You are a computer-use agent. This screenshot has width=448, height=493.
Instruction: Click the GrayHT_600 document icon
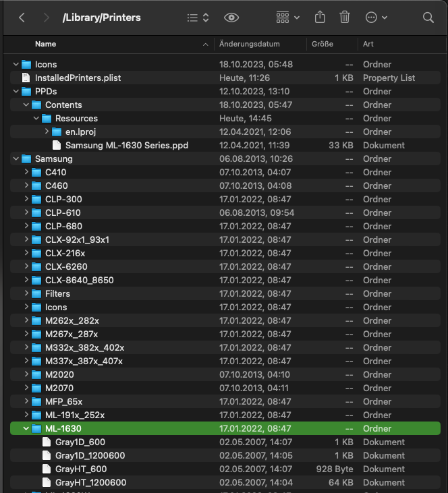[x=47, y=469]
